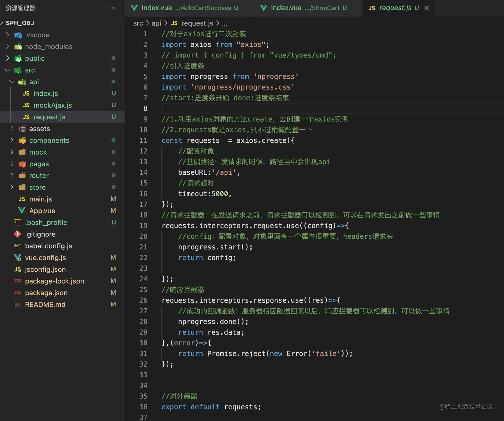Click request.js in the breadcrumb path

197,23
